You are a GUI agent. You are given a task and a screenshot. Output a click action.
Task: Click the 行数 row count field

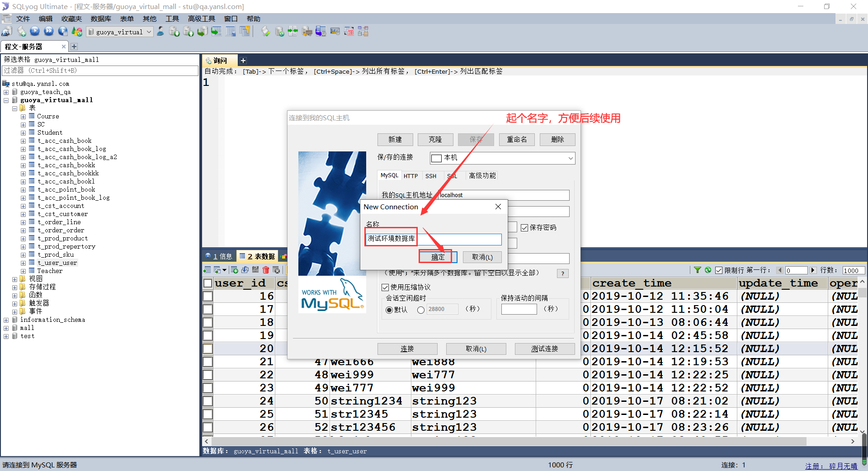[x=854, y=270]
